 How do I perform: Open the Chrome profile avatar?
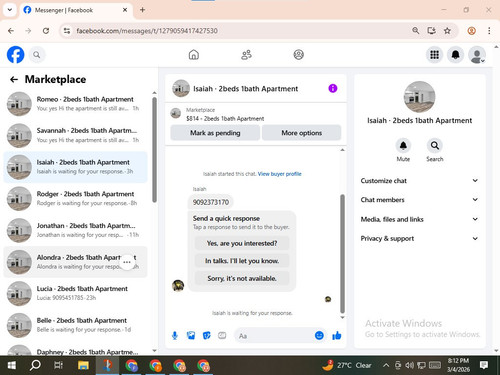coord(471,31)
